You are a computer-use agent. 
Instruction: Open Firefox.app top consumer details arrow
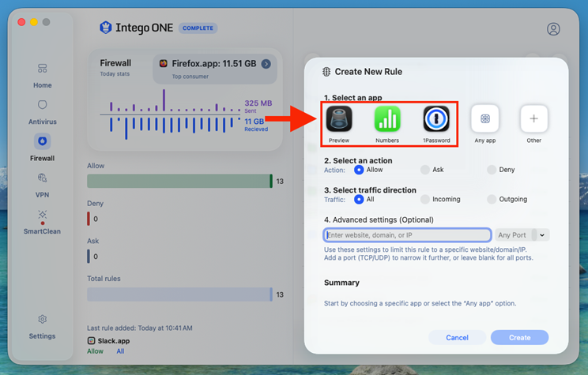tap(266, 64)
